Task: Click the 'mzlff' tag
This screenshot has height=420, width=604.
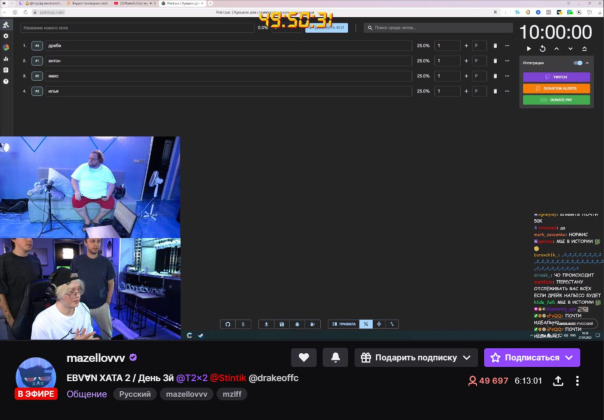Action: pos(232,394)
